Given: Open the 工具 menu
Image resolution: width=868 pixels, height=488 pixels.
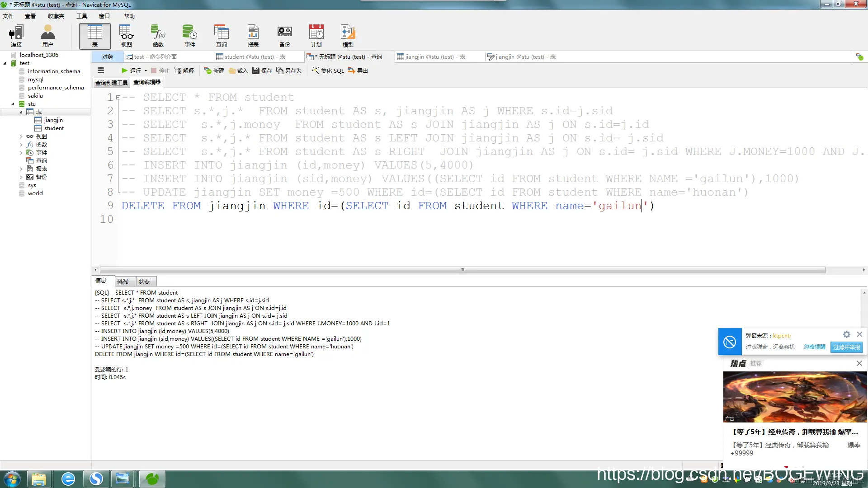Looking at the screenshot, I should point(81,16).
